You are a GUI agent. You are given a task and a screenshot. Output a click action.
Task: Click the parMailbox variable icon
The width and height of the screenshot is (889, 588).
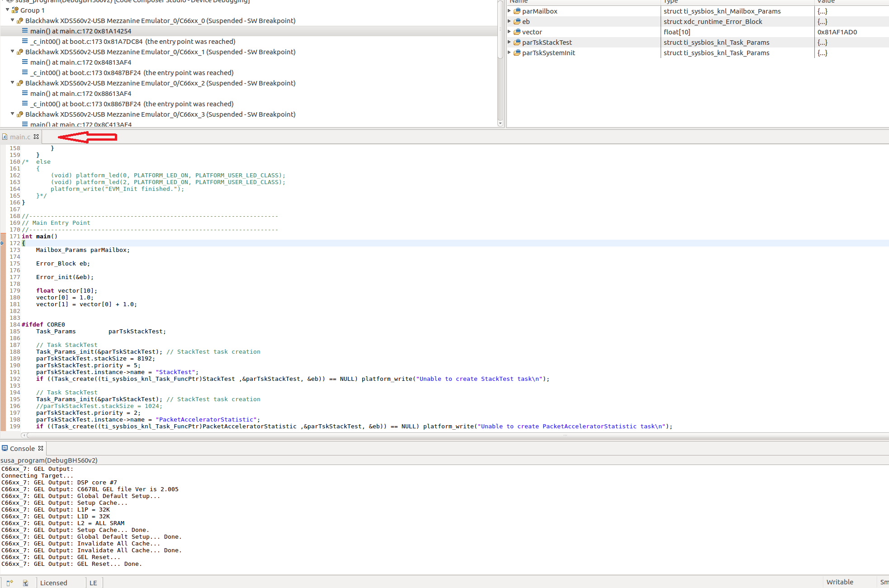517,11
